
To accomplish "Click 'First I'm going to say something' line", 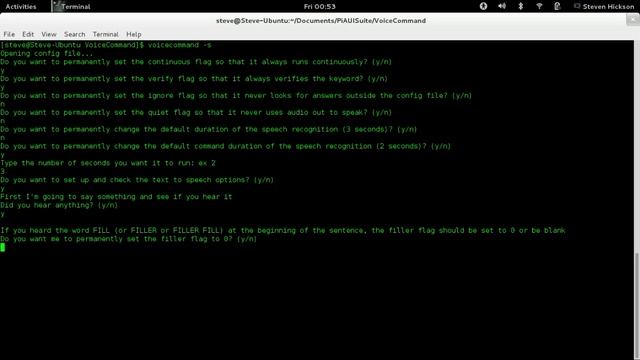I will pos(116,197).
